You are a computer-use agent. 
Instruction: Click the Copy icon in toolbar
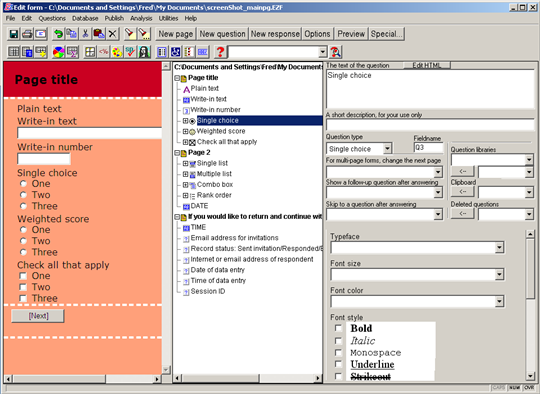point(72,34)
